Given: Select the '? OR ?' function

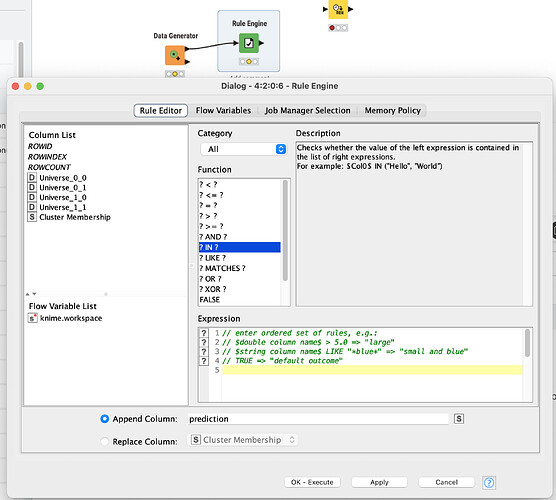Looking at the screenshot, I should (x=240, y=279).
